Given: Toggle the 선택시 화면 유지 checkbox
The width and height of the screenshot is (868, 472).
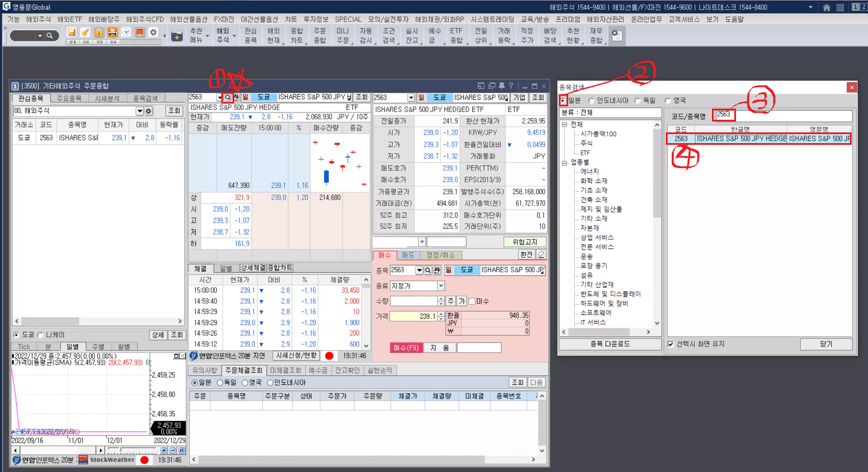Looking at the screenshot, I should click(670, 344).
